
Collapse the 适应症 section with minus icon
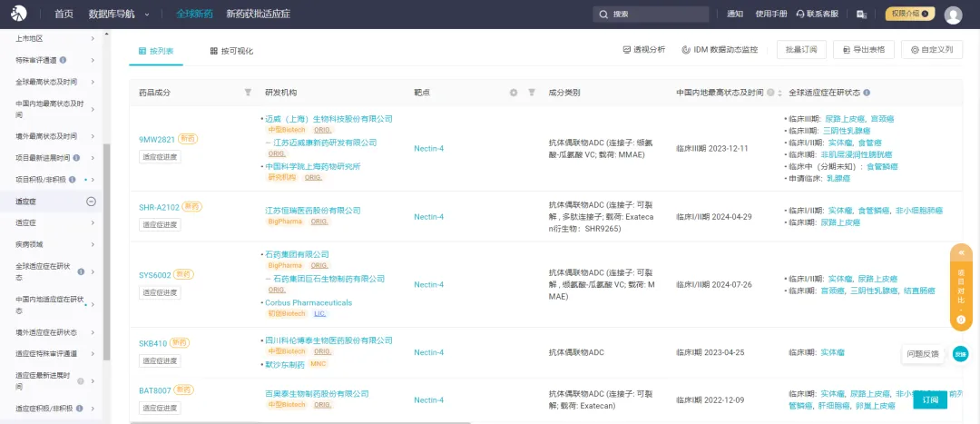[x=91, y=201]
